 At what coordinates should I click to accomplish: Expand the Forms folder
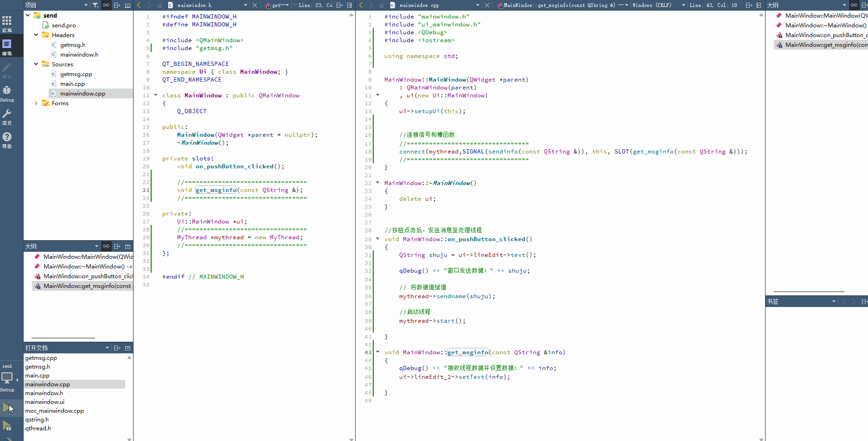(x=36, y=103)
